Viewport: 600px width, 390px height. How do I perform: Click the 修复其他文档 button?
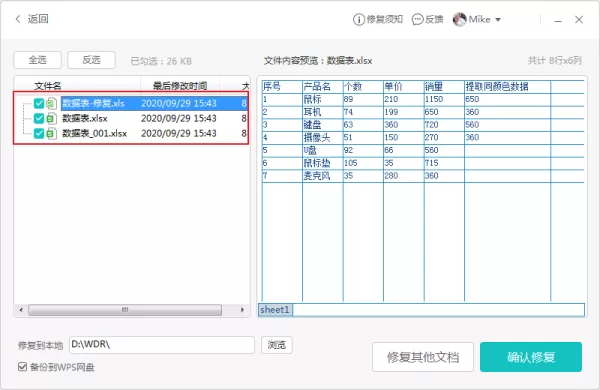pos(423,357)
